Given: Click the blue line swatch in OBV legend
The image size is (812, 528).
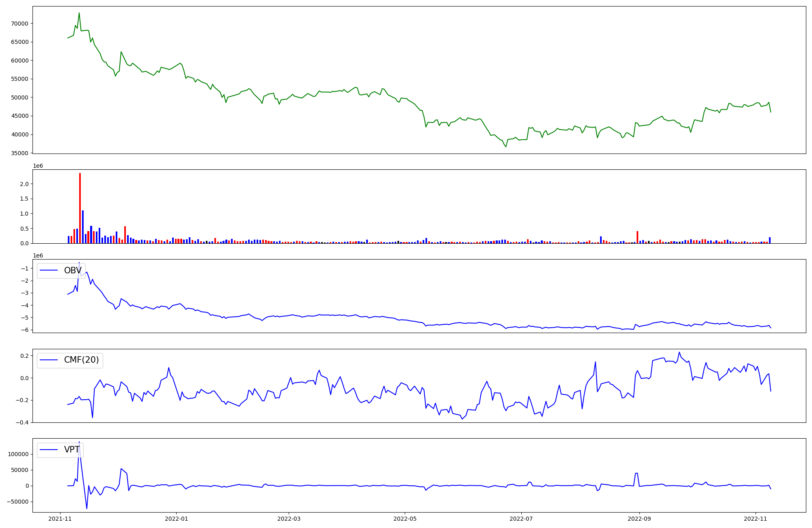Looking at the screenshot, I should 49,270.
